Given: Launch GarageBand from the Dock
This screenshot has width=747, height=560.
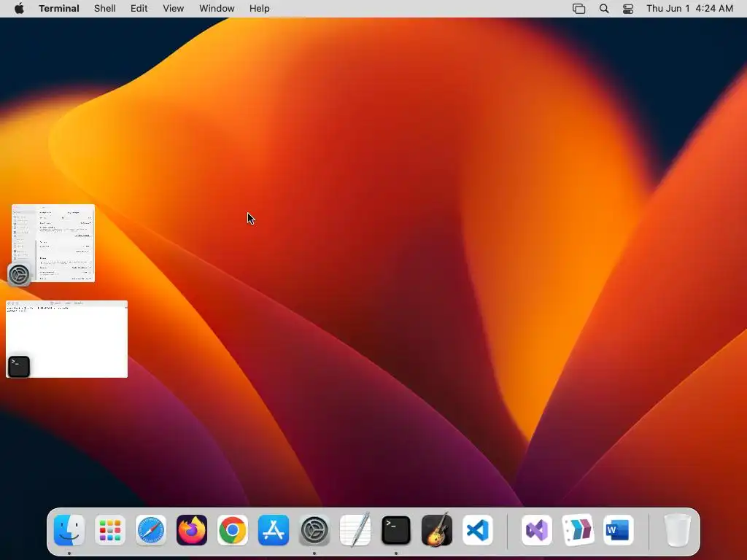Looking at the screenshot, I should pos(437,530).
